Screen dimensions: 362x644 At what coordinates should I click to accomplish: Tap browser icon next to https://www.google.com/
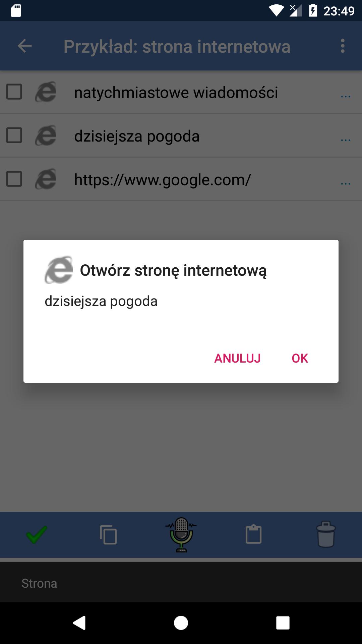46,179
